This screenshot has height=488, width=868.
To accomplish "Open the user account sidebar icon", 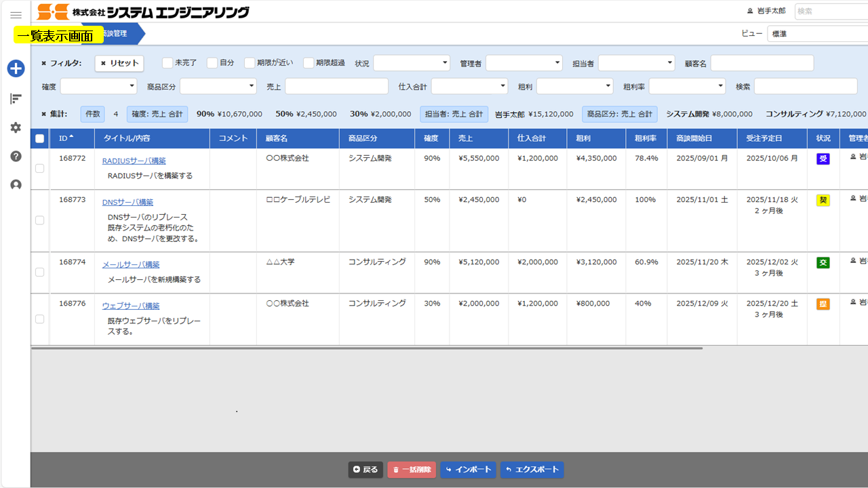I will click(x=16, y=184).
